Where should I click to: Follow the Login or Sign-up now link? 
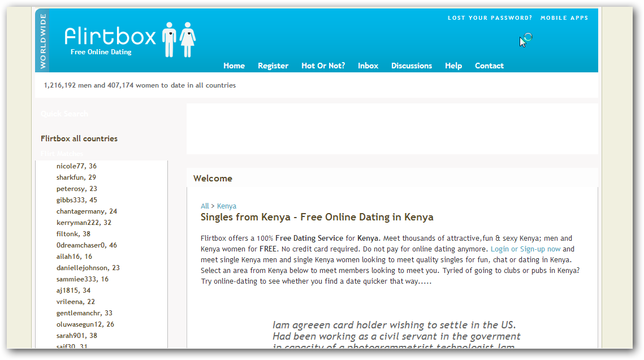point(525,249)
